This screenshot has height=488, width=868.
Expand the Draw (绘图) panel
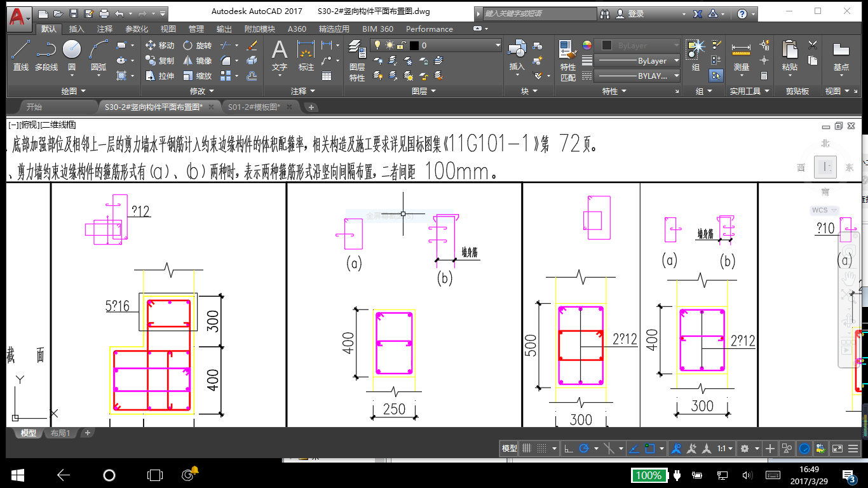[74, 91]
